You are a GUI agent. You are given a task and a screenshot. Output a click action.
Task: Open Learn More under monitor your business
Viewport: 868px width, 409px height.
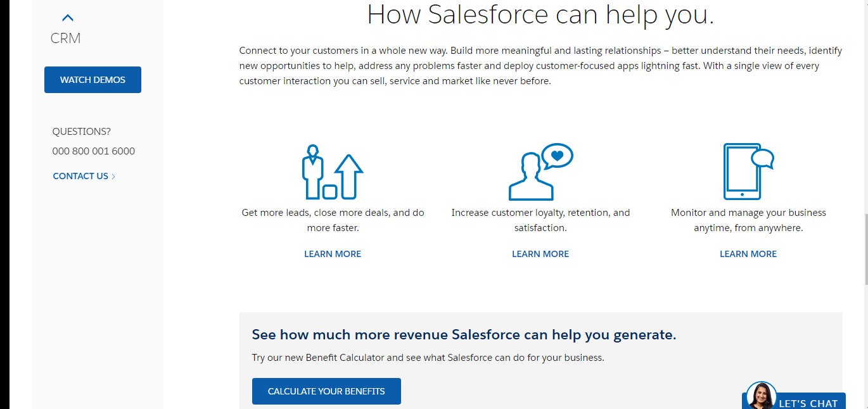tap(748, 254)
